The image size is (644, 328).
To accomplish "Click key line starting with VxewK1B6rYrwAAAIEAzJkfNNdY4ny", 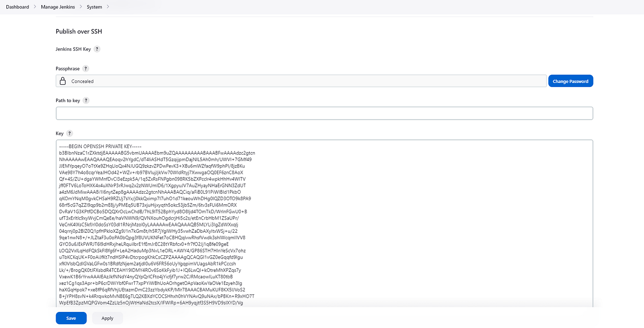I will tap(146, 276).
